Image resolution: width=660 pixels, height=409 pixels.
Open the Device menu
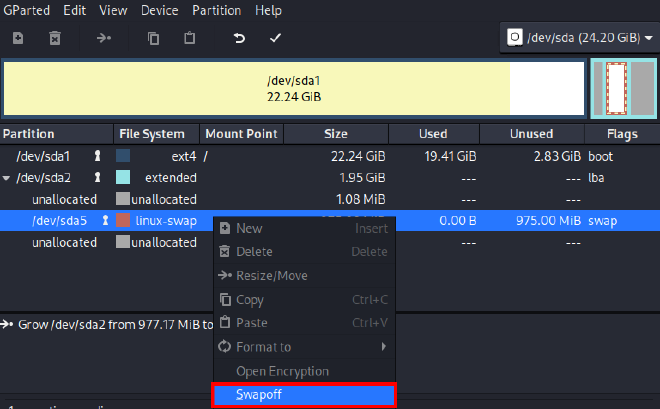click(x=161, y=10)
